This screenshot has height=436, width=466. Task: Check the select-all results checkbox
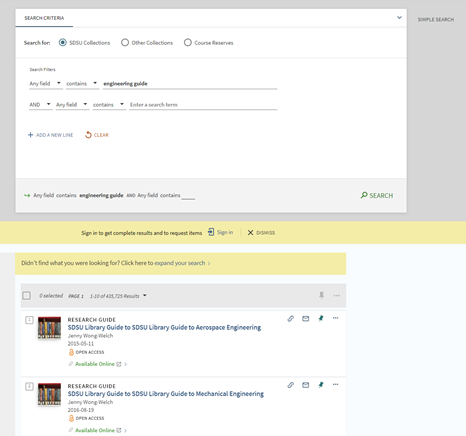[x=26, y=296]
